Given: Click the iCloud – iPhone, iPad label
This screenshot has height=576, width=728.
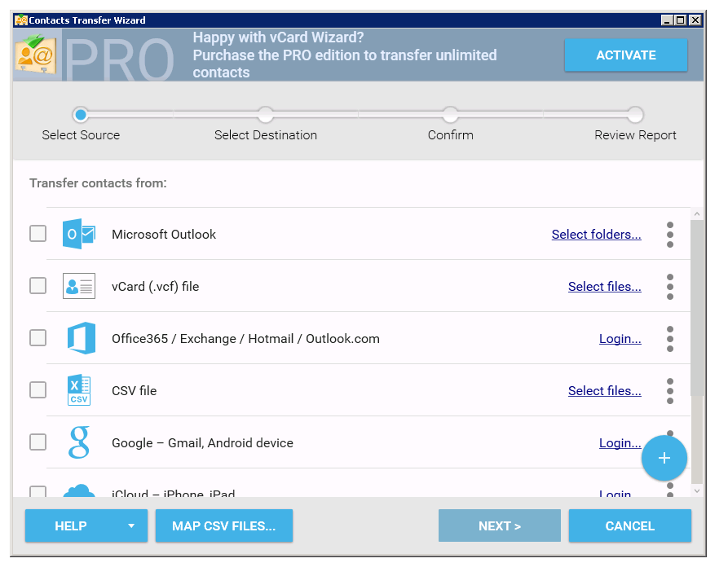Looking at the screenshot, I should [x=173, y=493].
